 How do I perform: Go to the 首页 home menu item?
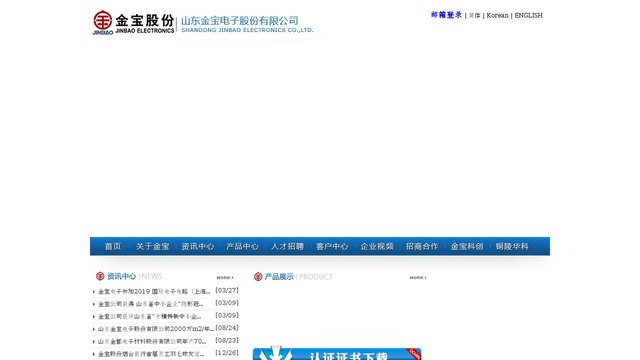pos(113,246)
